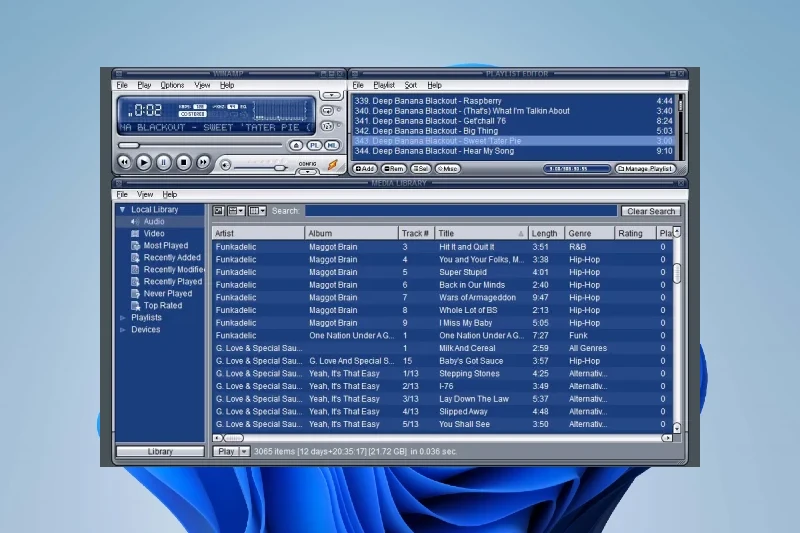Open the Options menu in Winamp window

[172, 85]
